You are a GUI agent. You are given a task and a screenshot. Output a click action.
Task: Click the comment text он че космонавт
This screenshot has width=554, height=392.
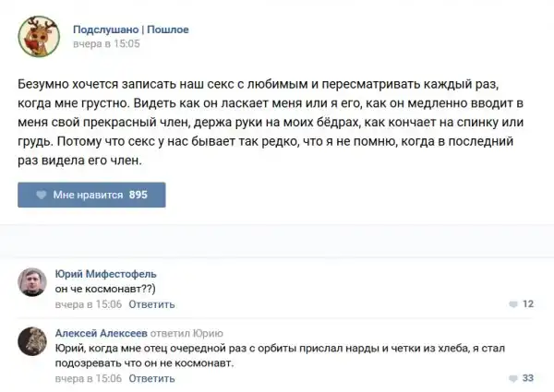[101, 289]
